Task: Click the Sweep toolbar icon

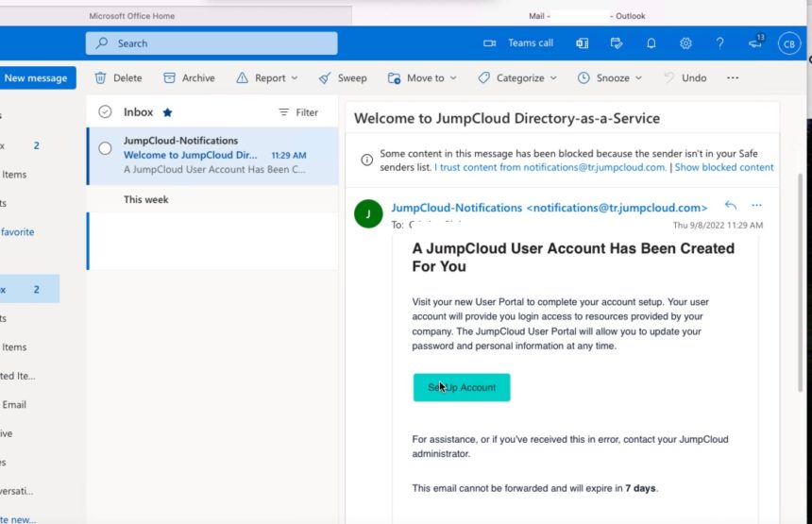Action: point(325,78)
